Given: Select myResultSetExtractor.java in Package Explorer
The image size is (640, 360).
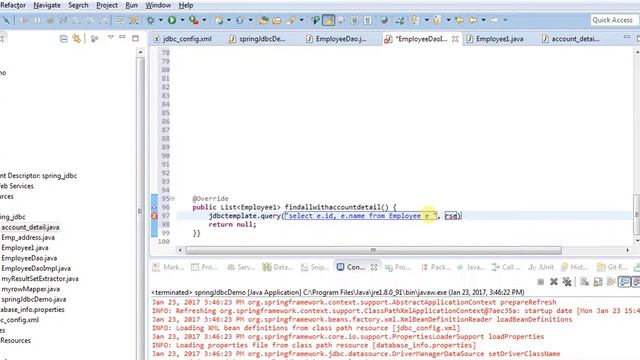Looking at the screenshot, I should [40, 278].
